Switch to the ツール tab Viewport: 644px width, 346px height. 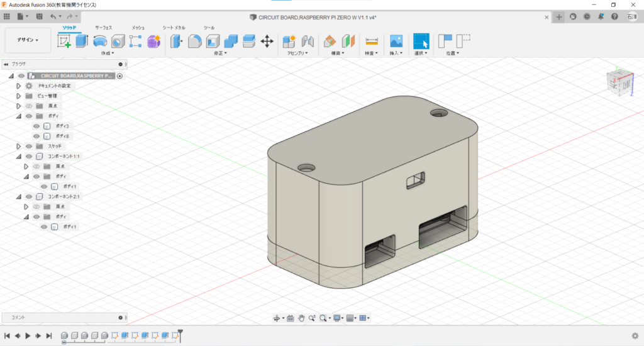209,28
